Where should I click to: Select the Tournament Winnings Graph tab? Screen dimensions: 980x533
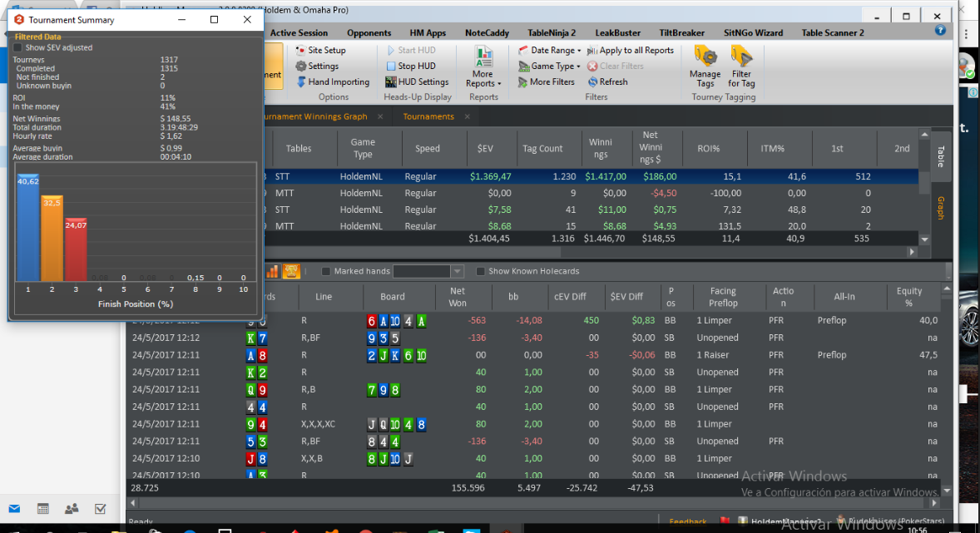tap(316, 116)
